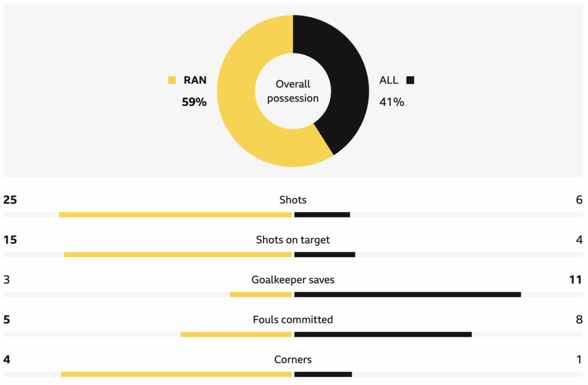588x385 pixels.
Task: Select the RAN team label
Action: (x=195, y=80)
